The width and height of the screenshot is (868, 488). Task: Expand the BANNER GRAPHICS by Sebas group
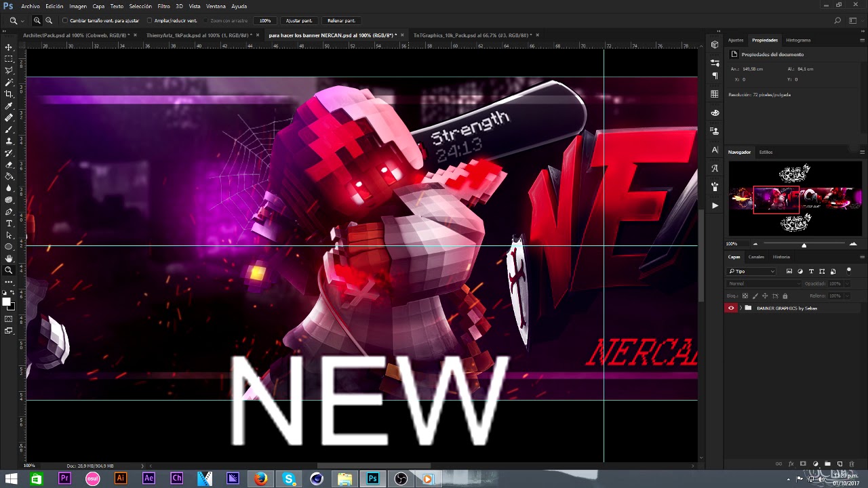pyautogui.click(x=741, y=308)
